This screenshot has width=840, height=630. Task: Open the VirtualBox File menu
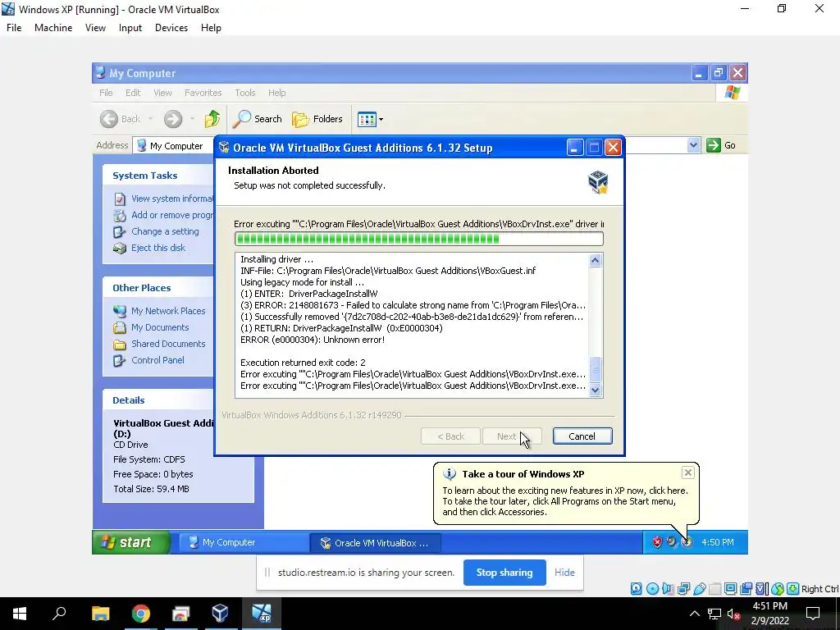[14, 28]
